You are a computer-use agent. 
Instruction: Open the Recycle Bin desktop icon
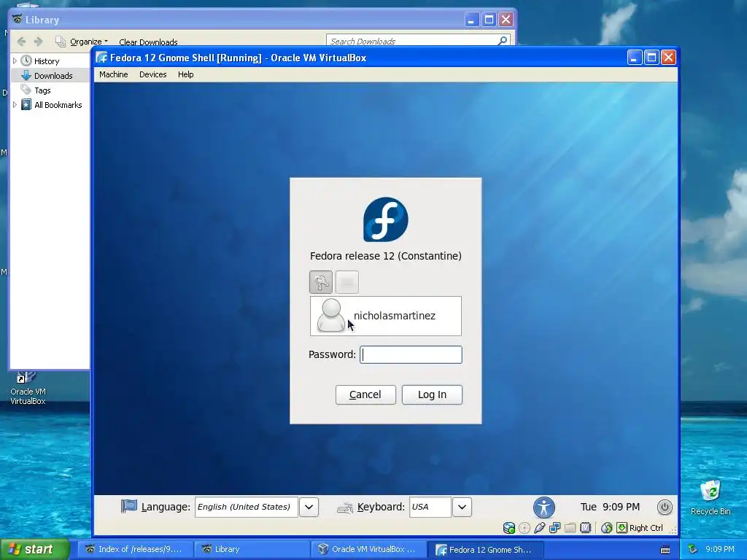tap(711, 498)
